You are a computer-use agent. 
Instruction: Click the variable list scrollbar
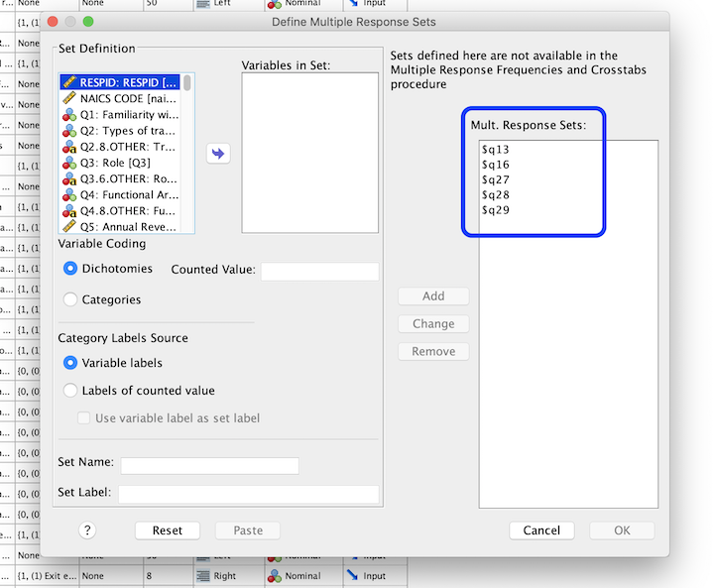coord(187,83)
